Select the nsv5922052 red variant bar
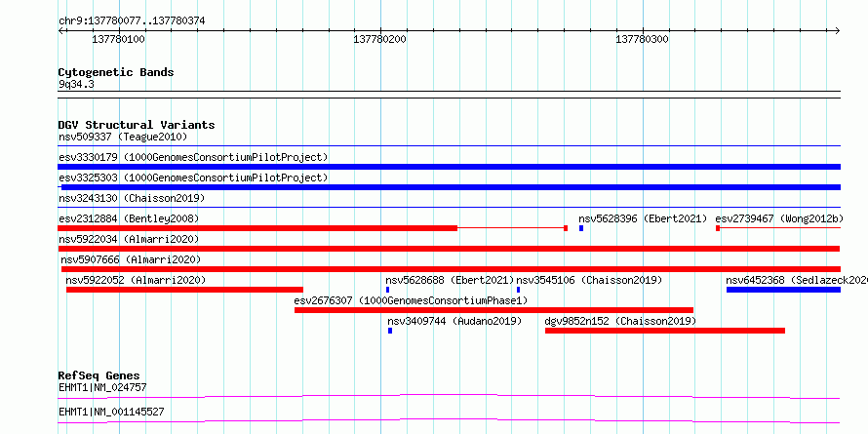868x434 pixels. coord(184,290)
